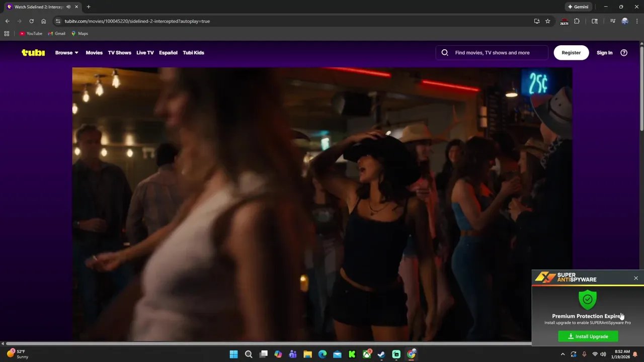
Task: Open the TV Shows section
Action: pos(119,52)
